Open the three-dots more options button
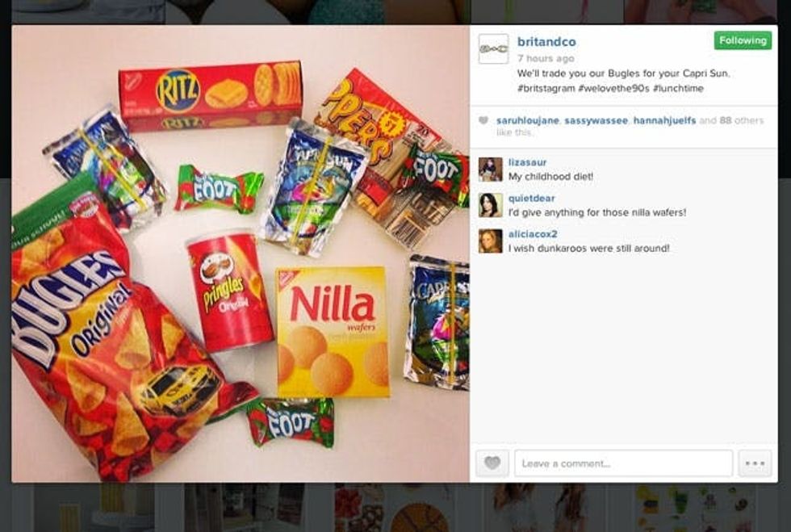Viewport: 791px width, 532px height. [755, 463]
